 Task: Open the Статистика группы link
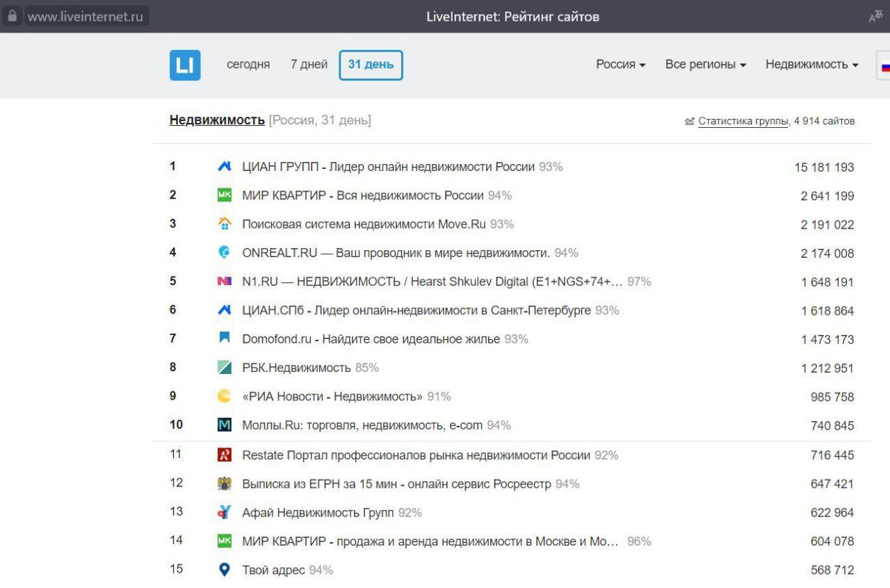(743, 121)
